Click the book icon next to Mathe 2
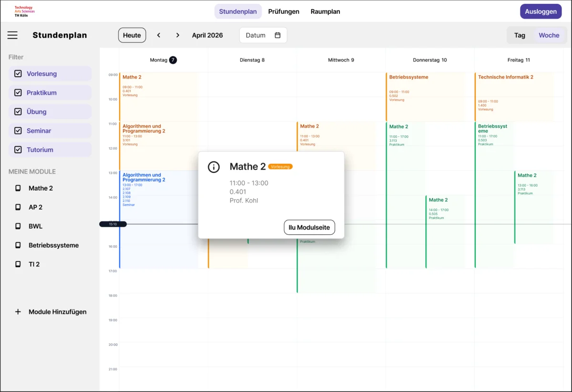Screen dimensions: 572x392 [x=18, y=188]
